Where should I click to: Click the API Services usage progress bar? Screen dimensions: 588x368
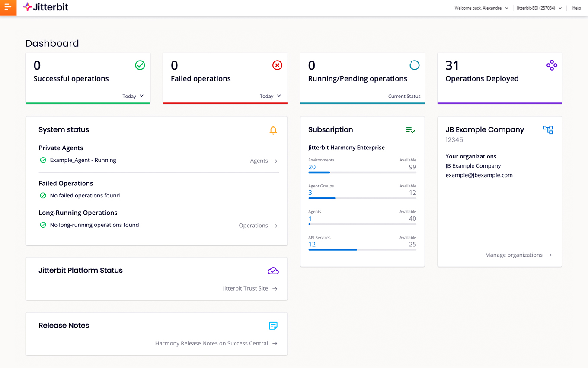pos(362,250)
